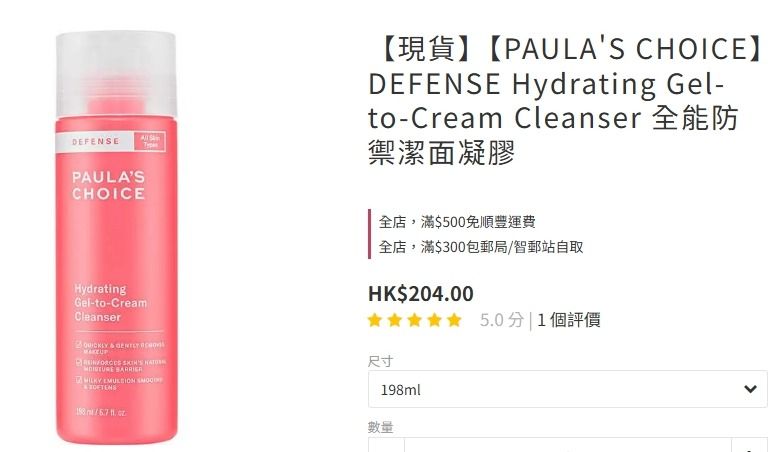Click the HK$204.00 price text
This screenshot has width=777, height=452.
pyautogui.click(x=421, y=293)
